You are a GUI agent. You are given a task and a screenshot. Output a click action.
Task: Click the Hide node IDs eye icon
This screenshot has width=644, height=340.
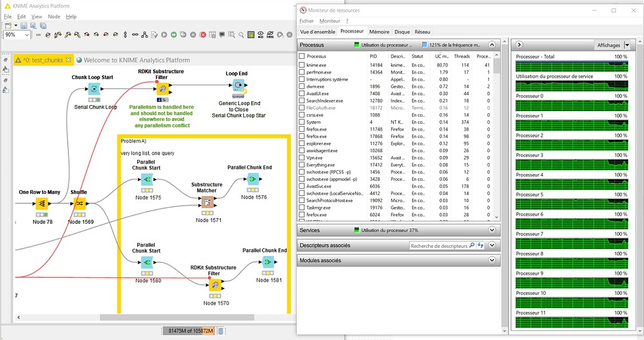click(x=260, y=35)
